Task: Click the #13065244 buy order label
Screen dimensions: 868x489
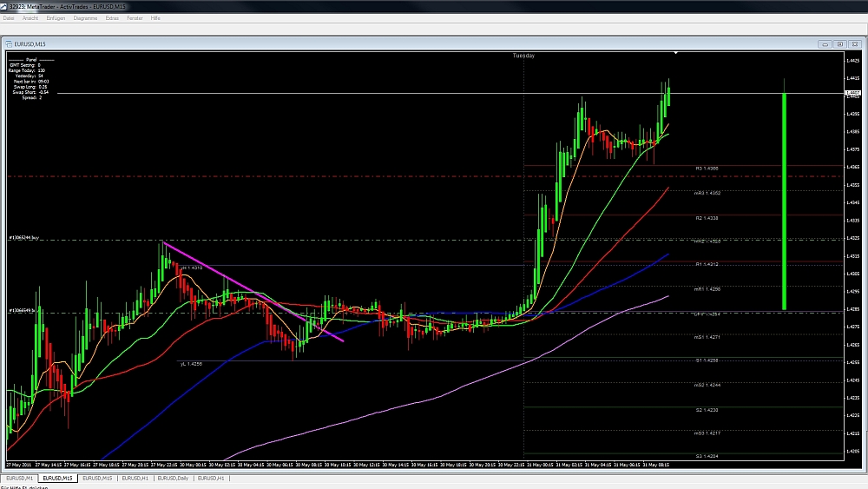Action: pos(23,238)
